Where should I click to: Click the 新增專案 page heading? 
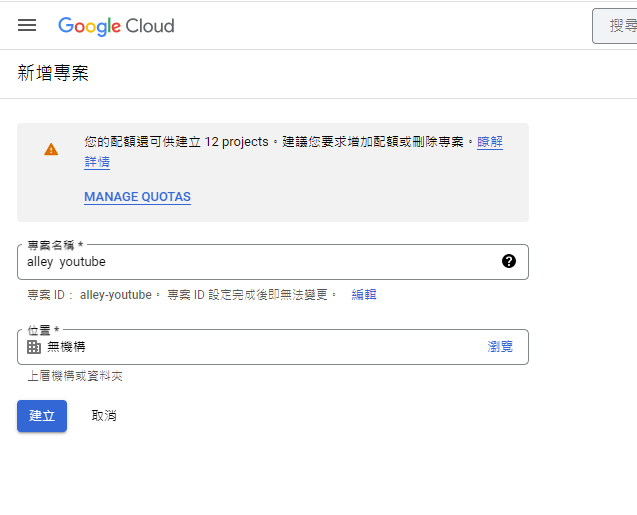pyautogui.click(x=53, y=74)
